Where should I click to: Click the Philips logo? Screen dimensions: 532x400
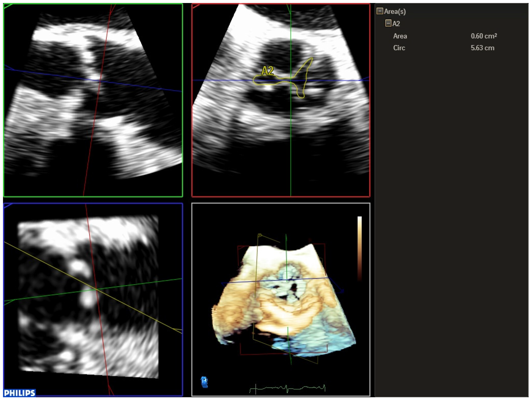(20, 393)
